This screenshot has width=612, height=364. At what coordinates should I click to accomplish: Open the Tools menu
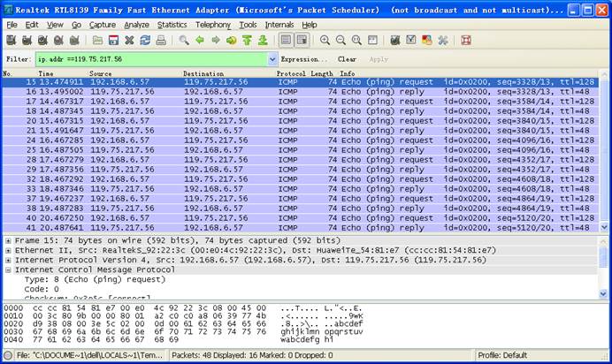[x=248, y=25]
